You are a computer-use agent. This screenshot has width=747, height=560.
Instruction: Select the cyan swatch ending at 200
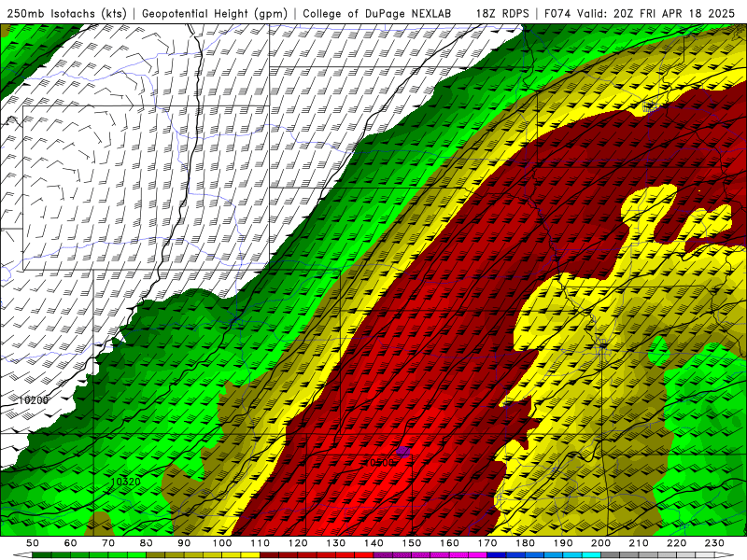pyautogui.click(x=591, y=554)
